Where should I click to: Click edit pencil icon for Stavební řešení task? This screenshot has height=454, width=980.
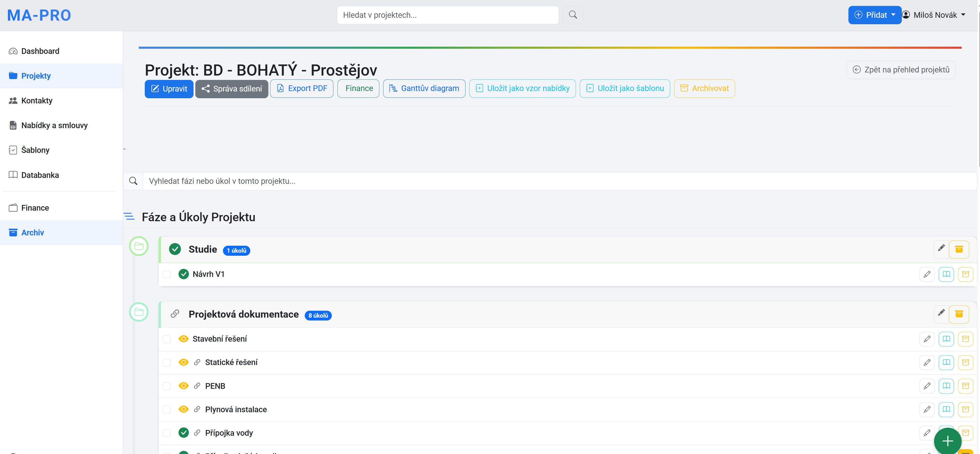tap(927, 339)
